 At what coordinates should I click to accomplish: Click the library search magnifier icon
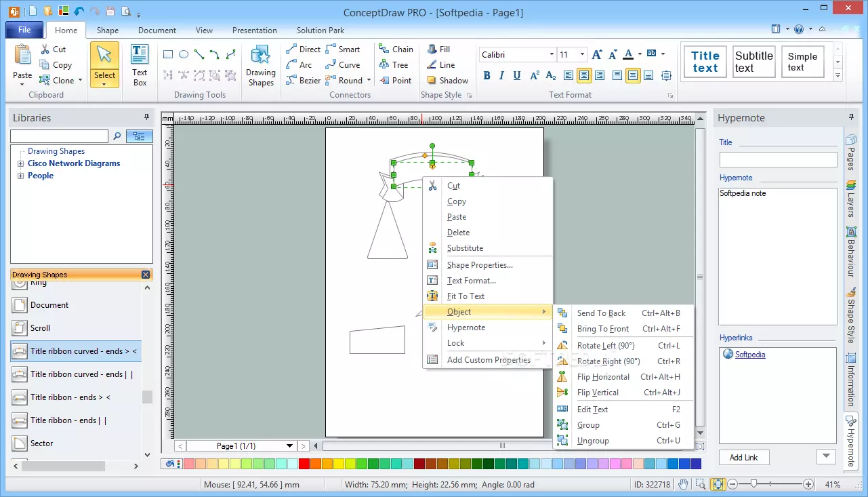coord(117,136)
